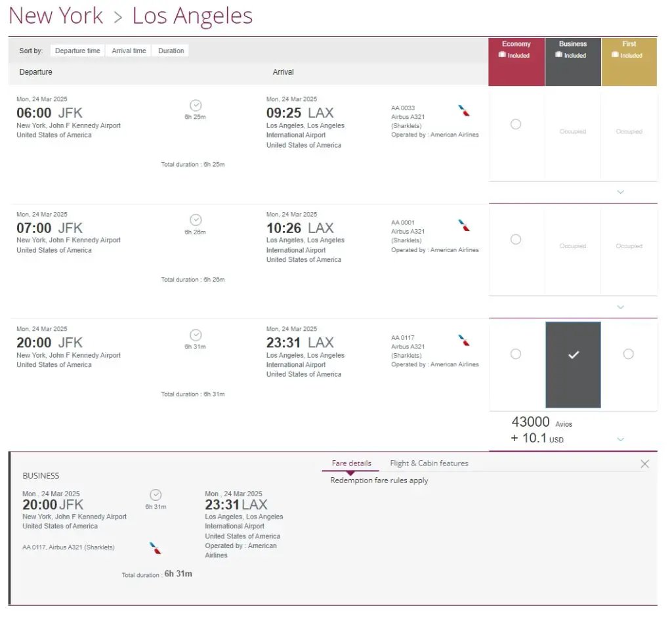Screen dimensions: 672x619
Task: Select Economy fare for the 07:00 JFK flight
Action: coord(516,240)
